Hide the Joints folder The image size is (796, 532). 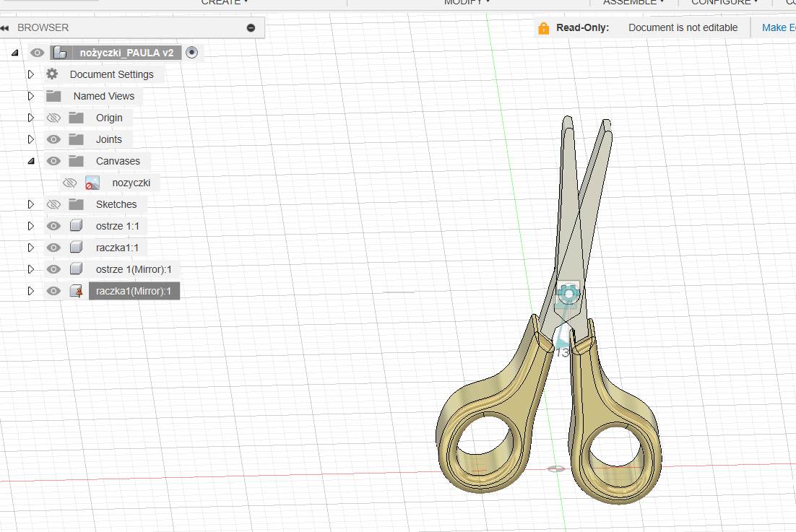(x=53, y=139)
